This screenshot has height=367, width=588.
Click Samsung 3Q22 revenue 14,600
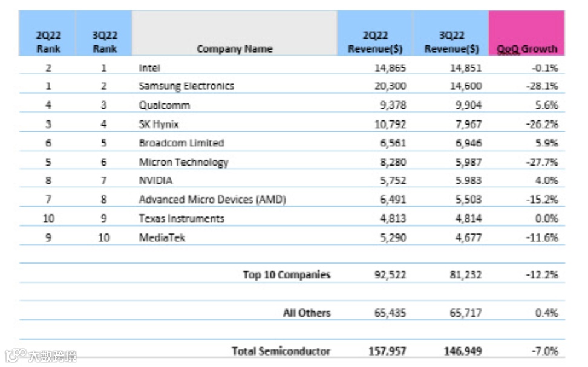pos(466,86)
